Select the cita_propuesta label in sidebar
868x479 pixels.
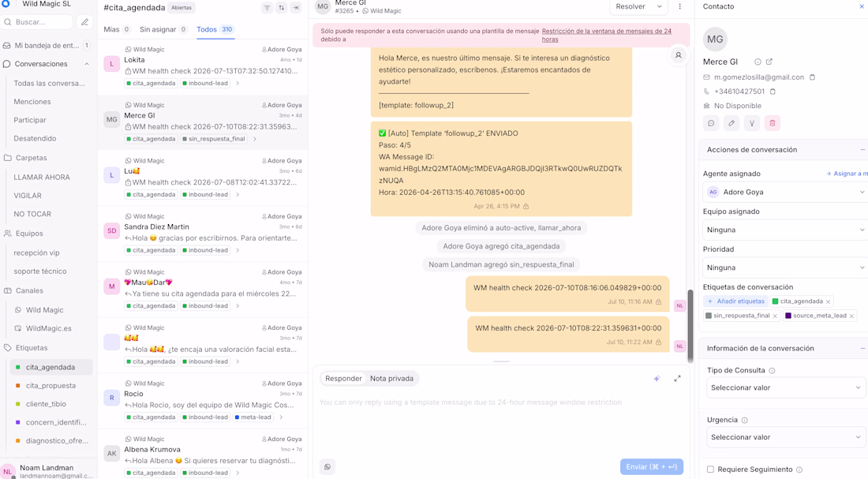pyautogui.click(x=51, y=386)
